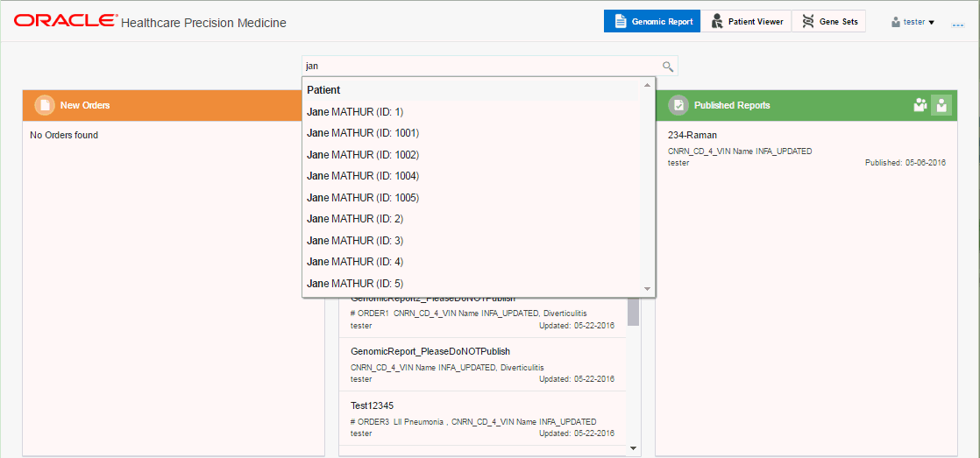Click the Published Reports header title
980x458 pixels.
coord(732,105)
